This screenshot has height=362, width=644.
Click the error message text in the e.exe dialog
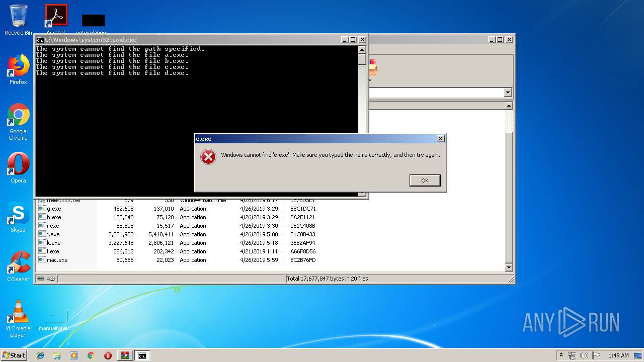[331, 155]
